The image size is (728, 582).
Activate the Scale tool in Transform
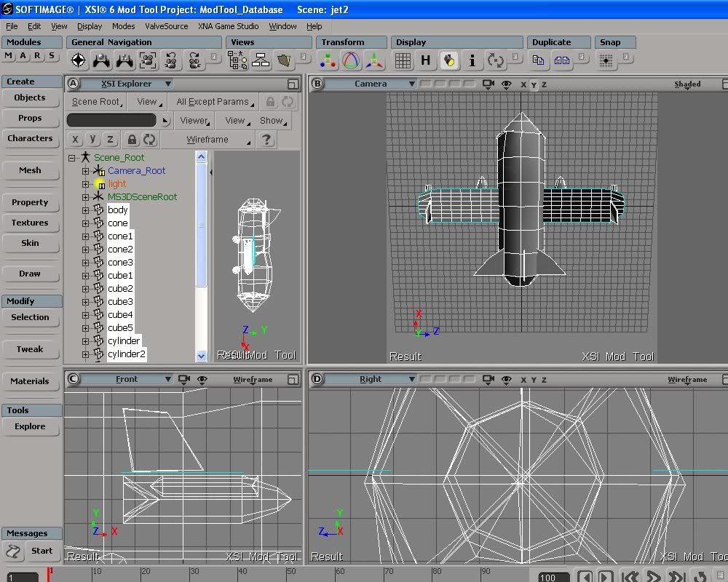click(374, 60)
